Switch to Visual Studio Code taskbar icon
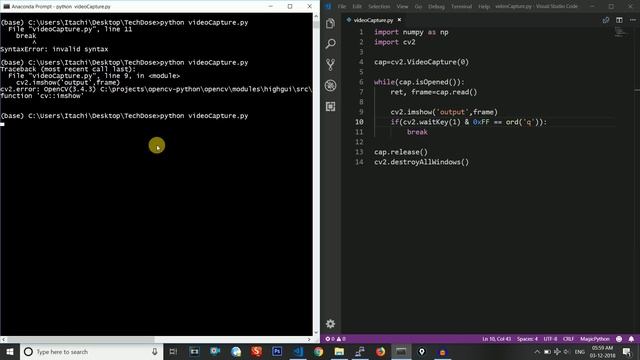This screenshot has height=360, width=640. click(x=298, y=351)
